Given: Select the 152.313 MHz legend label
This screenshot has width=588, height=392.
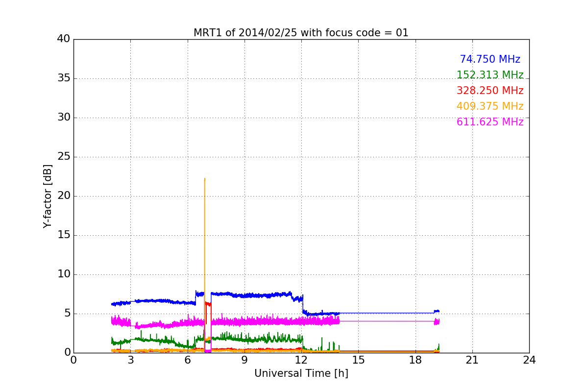Looking at the screenshot, I should pos(490,75).
